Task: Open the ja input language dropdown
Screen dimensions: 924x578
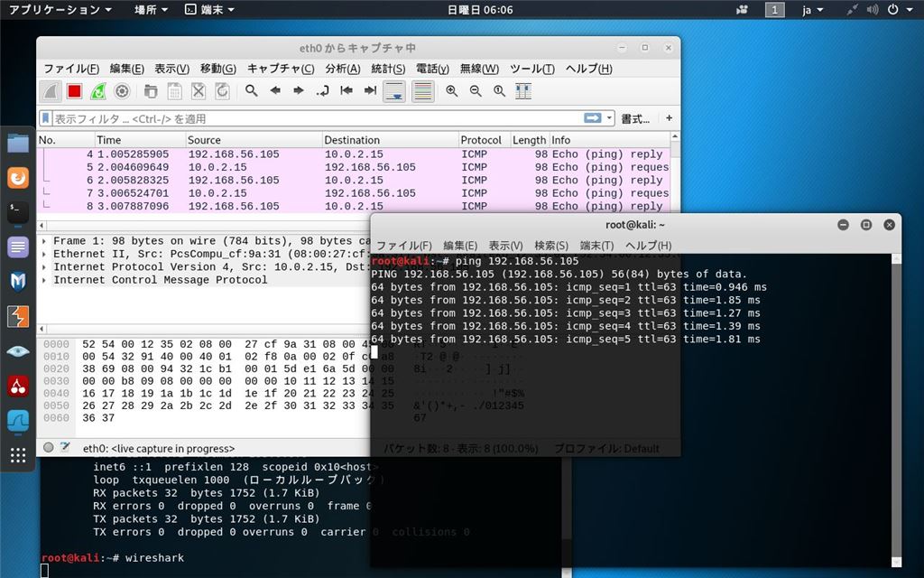Action: [x=813, y=10]
